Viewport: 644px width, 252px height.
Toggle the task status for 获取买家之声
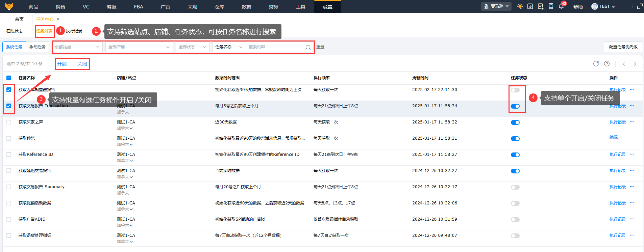coord(515,122)
